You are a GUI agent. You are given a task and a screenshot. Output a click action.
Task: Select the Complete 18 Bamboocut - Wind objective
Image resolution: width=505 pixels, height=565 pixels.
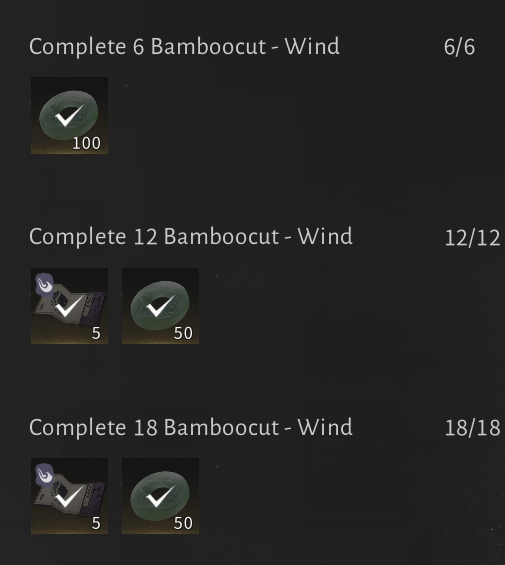pos(191,428)
